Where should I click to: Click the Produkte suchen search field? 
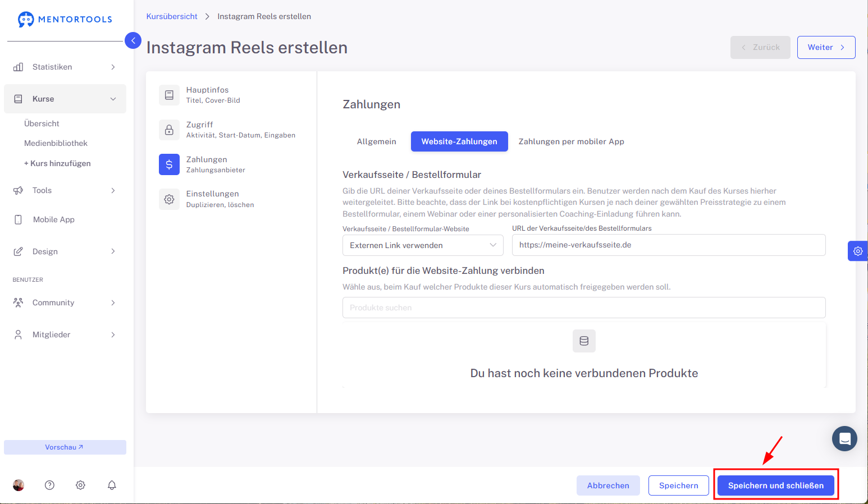click(584, 308)
